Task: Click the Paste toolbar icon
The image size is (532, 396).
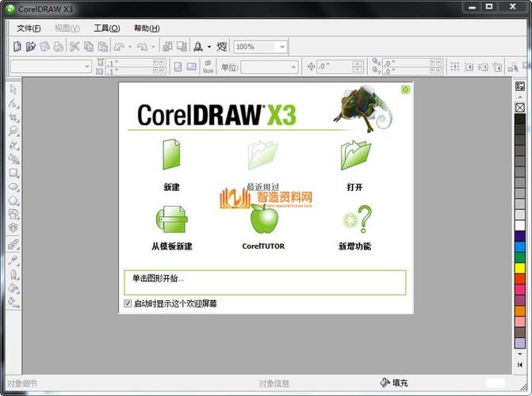Action: point(103,47)
